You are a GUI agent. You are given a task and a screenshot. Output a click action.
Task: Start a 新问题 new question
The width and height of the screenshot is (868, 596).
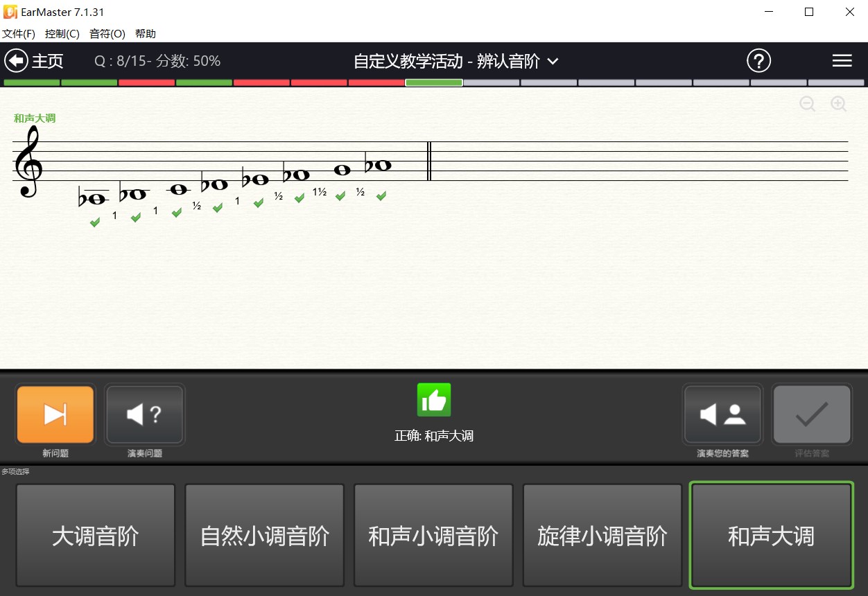tap(55, 414)
